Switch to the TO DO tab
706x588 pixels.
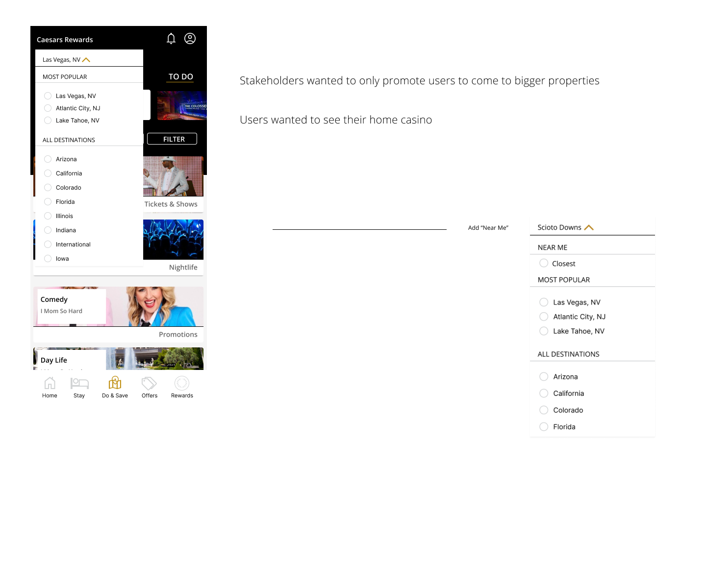tap(180, 77)
